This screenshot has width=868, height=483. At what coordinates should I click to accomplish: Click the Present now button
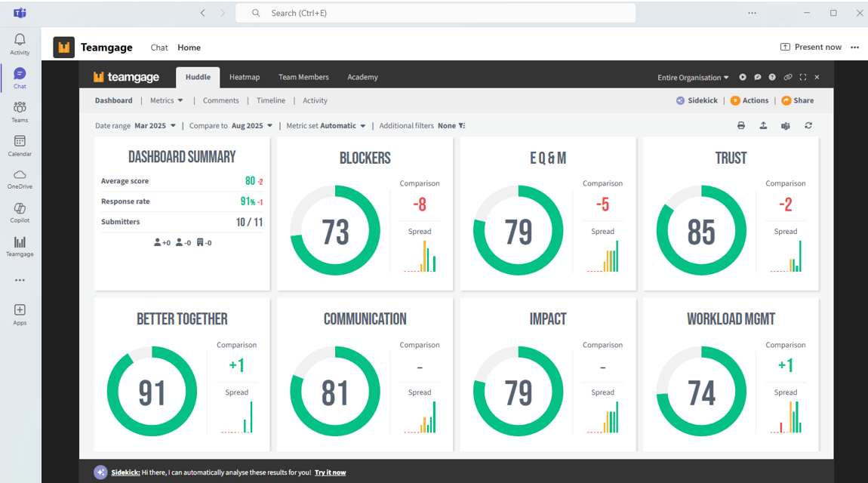(x=811, y=47)
